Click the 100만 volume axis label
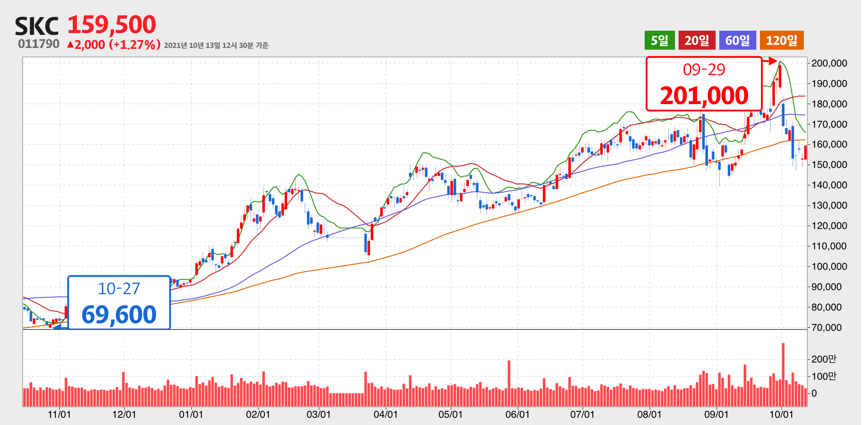The width and height of the screenshot is (868, 425). (824, 376)
